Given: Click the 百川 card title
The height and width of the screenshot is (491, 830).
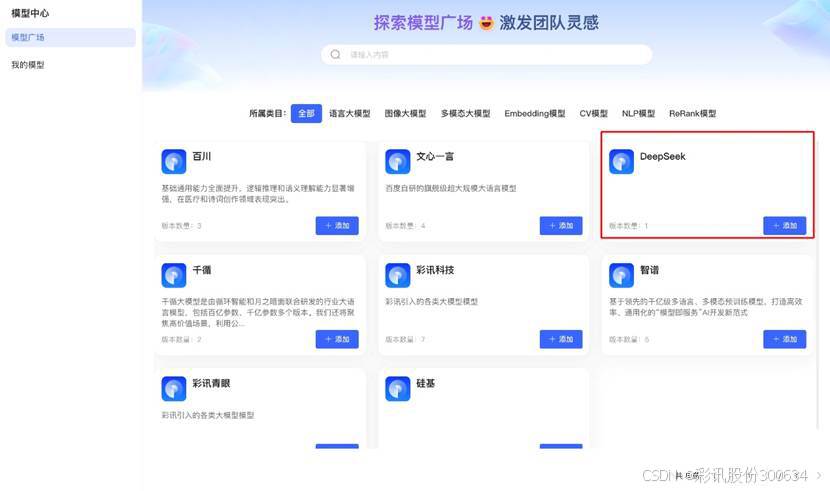Looking at the screenshot, I should (202, 156).
